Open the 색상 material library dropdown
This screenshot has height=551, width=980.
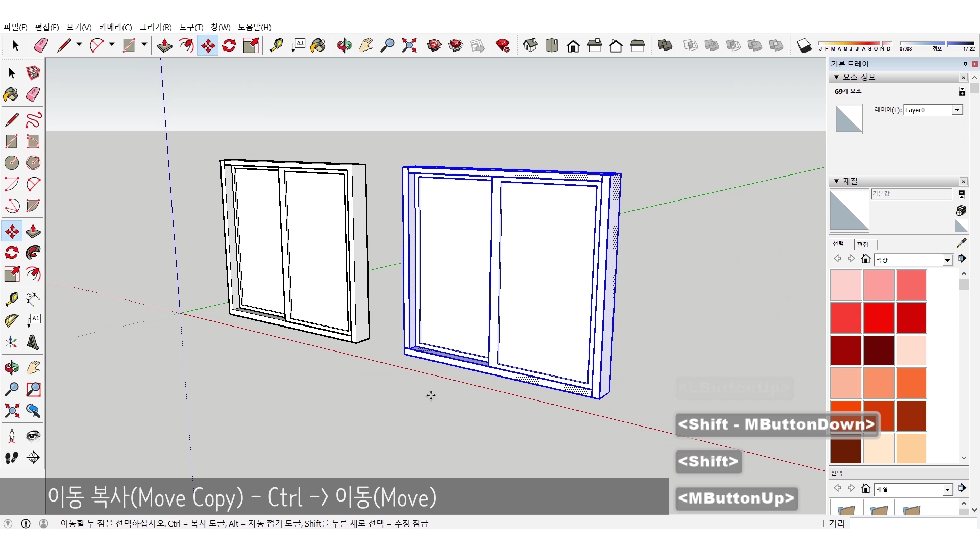click(x=947, y=260)
